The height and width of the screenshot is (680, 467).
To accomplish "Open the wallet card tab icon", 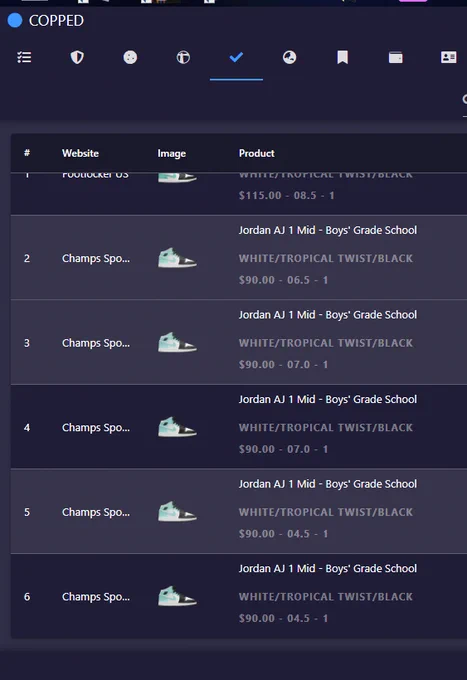I will (x=395, y=57).
